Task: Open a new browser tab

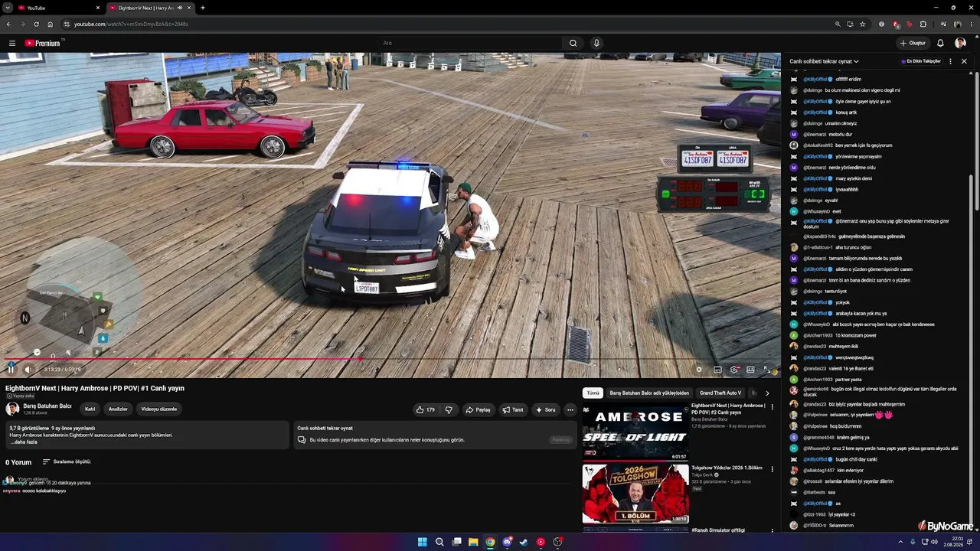Action: coord(202,8)
